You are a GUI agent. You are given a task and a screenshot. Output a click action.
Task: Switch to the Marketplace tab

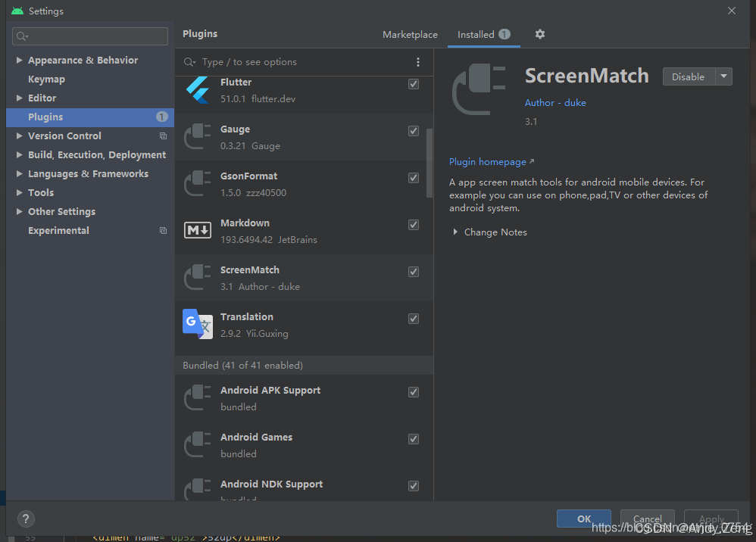(410, 34)
